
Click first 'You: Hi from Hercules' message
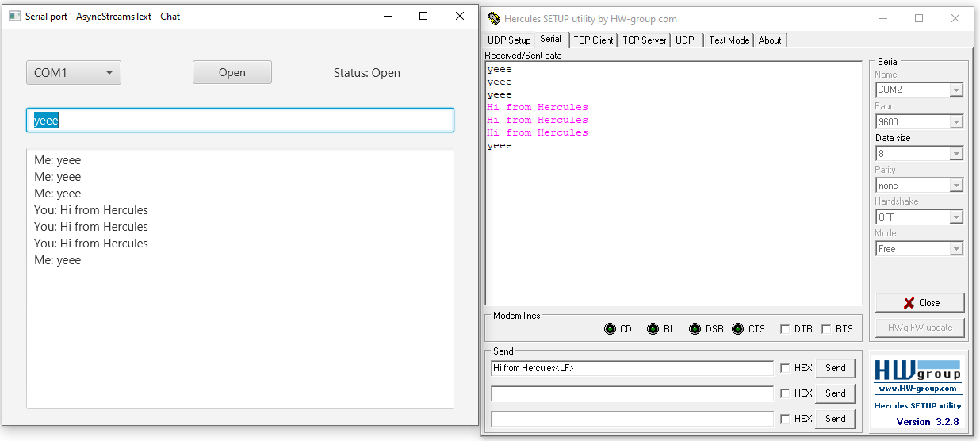(x=91, y=210)
